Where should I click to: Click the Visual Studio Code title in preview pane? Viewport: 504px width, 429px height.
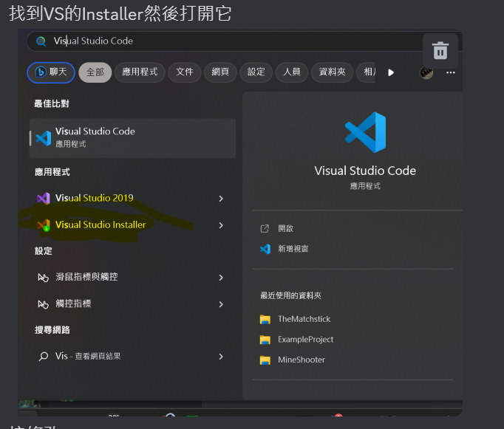[365, 171]
